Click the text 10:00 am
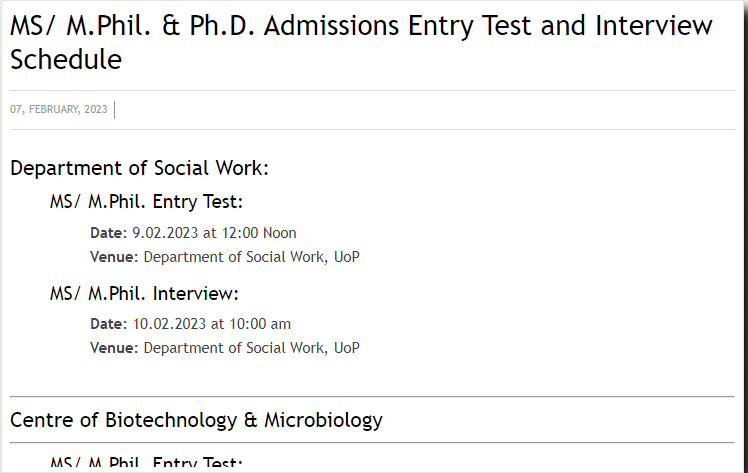This screenshot has width=748, height=473. pos(260,324)
